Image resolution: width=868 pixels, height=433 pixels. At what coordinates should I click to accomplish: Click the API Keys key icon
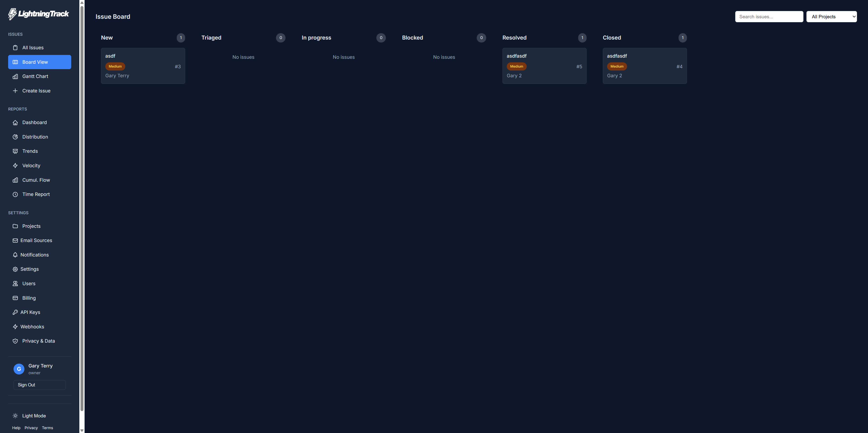[15, 312]
